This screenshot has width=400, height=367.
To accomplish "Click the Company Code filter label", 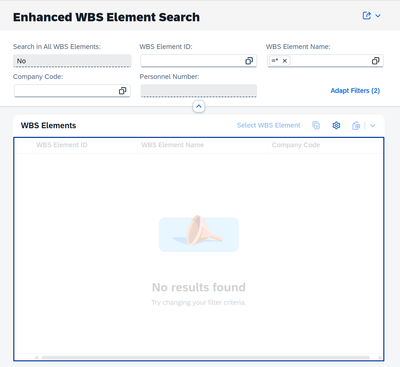I will [x=38, y=77].
